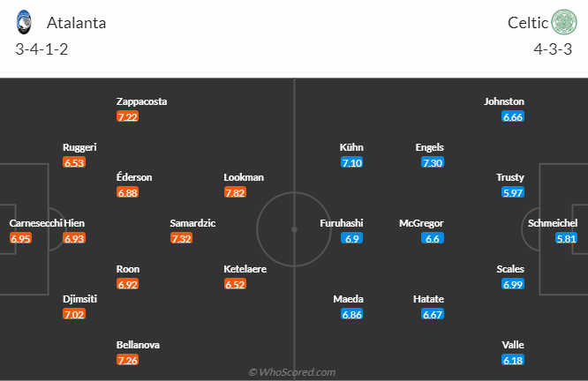
Task: Click player name Zappacosta
Action: tap(141, 101)
